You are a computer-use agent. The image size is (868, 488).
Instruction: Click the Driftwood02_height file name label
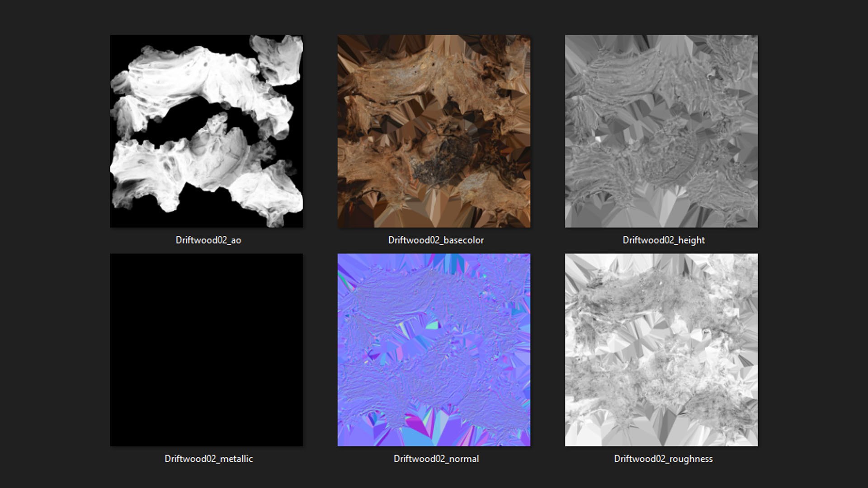coord(664,240)
